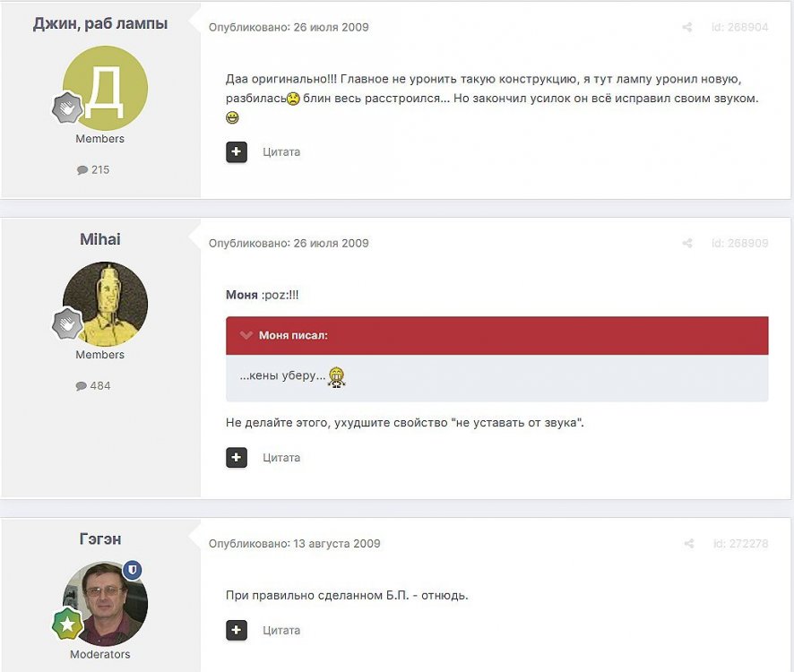The image size is (794, 672).
Task: Click the share icon on post 268904
Action: click(687, 28)
